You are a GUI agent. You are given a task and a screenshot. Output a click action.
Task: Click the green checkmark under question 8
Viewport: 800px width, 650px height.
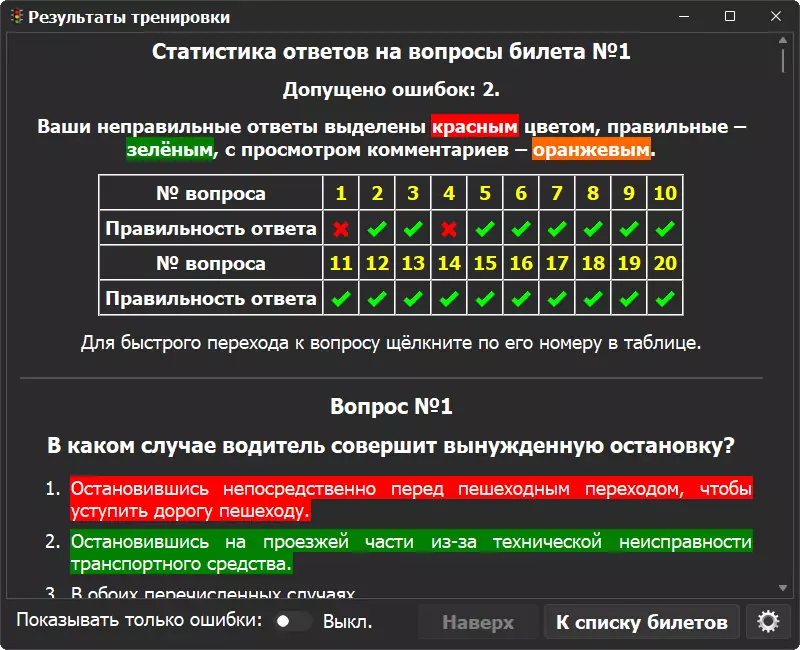pos(593,229)
